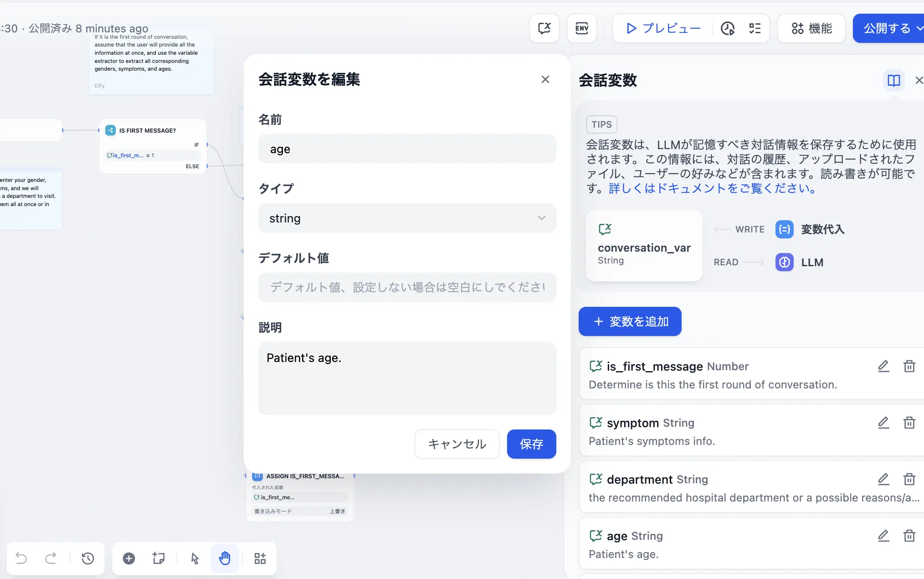Click the conversation_var example card
This screenshot has width=924, height=579.
tap(644, 246)
